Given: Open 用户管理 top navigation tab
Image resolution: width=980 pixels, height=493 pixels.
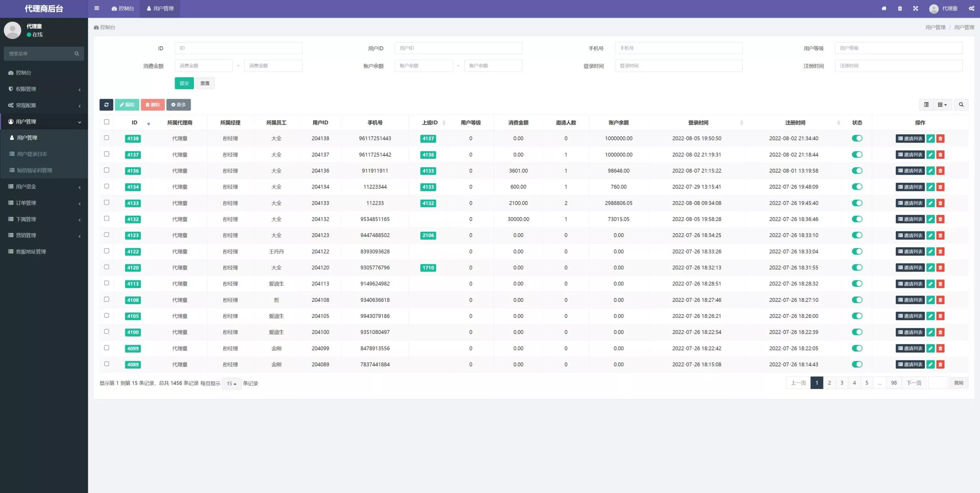Looking at the screenshot, I should click(163, 8).
